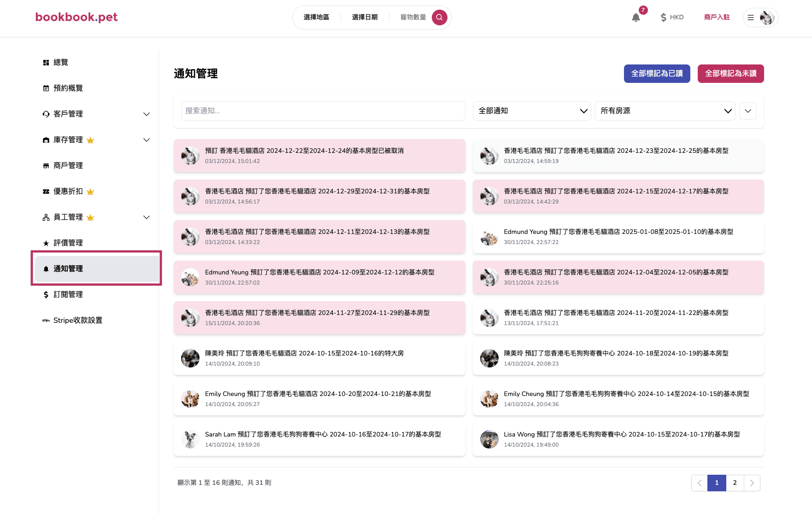Click crown badge next to 庫存管理
Viewport: 812px width, 524px height.
(x=90, y=140)
